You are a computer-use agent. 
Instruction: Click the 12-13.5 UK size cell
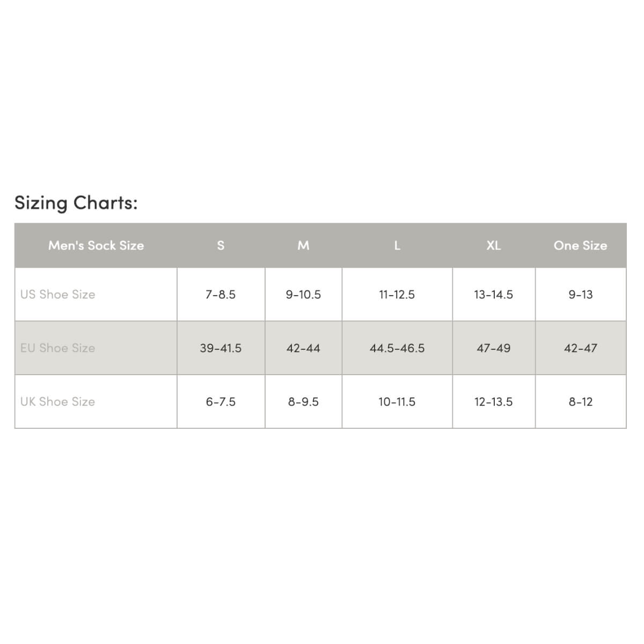(494, 401)
